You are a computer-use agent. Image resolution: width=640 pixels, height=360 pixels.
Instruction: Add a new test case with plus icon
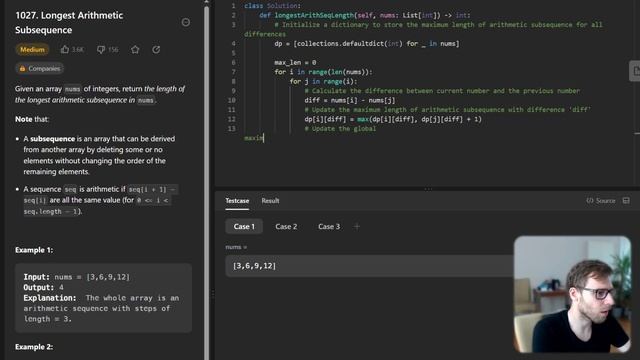click(x=357, y=227)
